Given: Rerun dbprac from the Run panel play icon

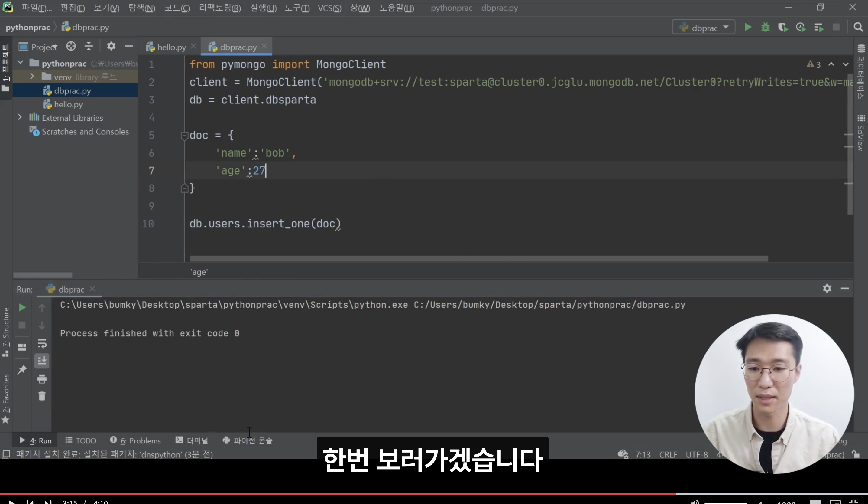Looking at the screenshot, I should pyautogui.click(x=22, y=307).
